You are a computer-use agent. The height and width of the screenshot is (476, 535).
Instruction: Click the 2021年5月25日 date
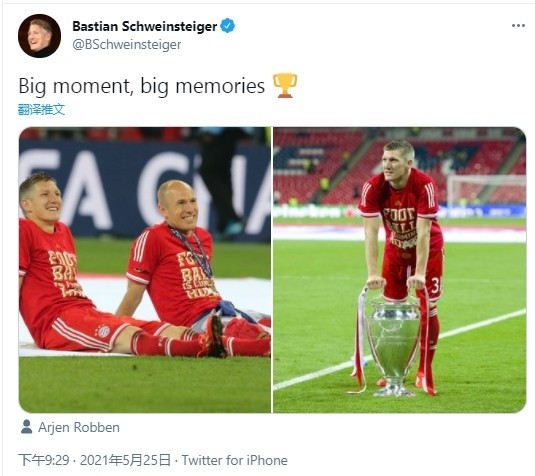click(125, 460)
